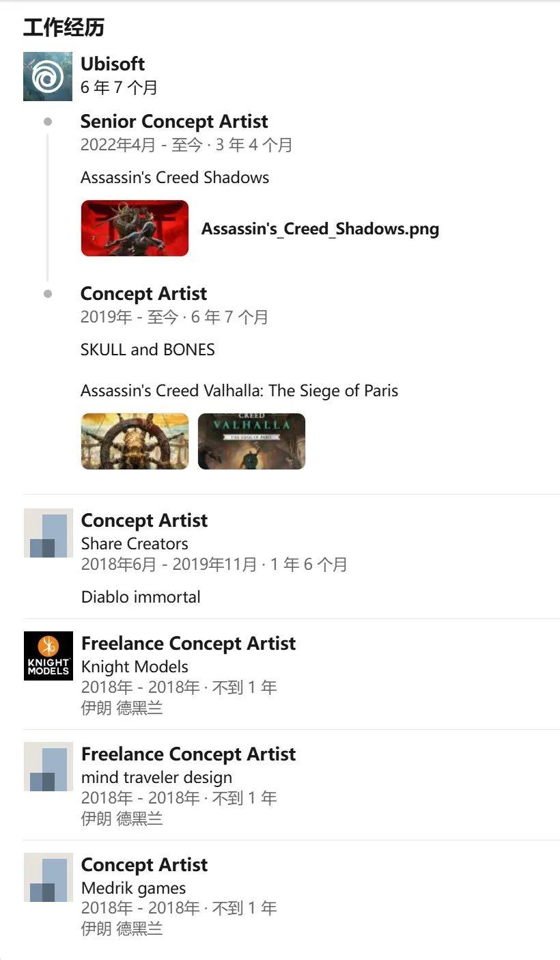
Task: Click the timeline dot beside Senior Concept Artist
Action: click(48, 122)
